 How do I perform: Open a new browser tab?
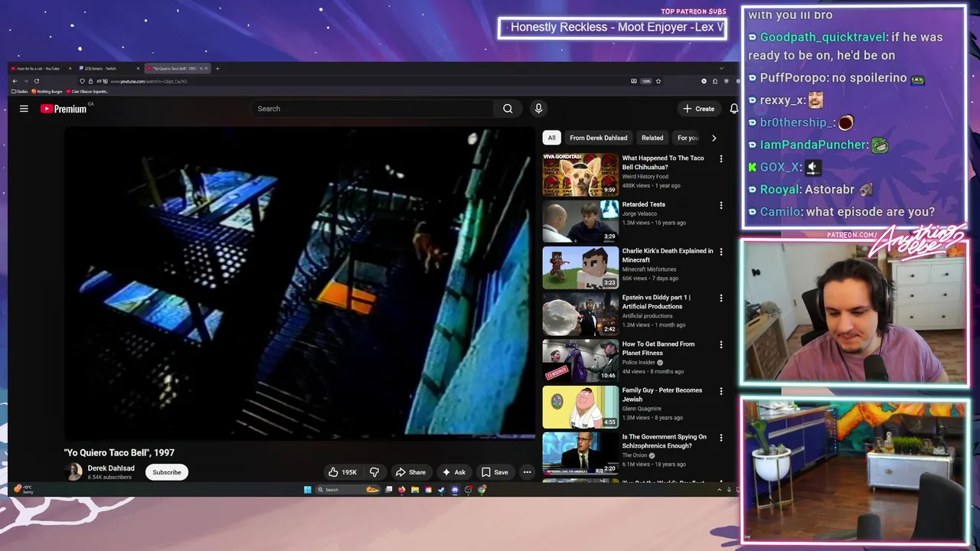(217, 68)
